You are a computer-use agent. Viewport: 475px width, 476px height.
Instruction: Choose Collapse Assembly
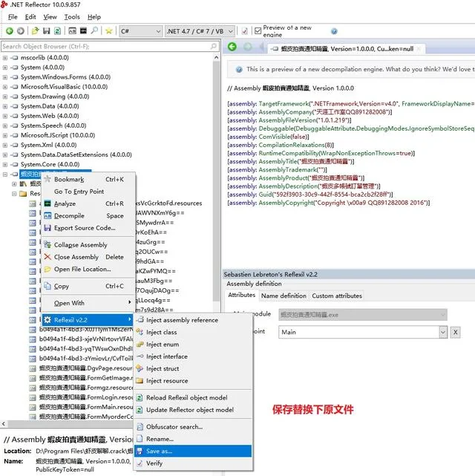click(x=88, y=245)
